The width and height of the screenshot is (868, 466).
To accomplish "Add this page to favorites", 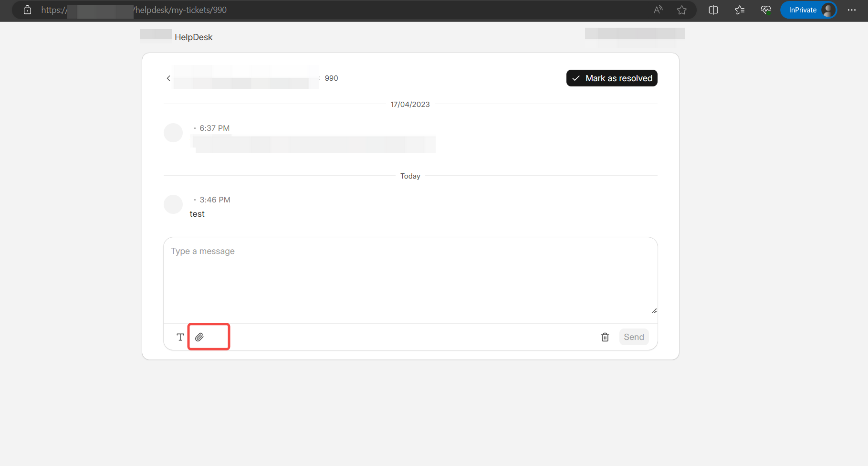I will [x=682, y=10].
